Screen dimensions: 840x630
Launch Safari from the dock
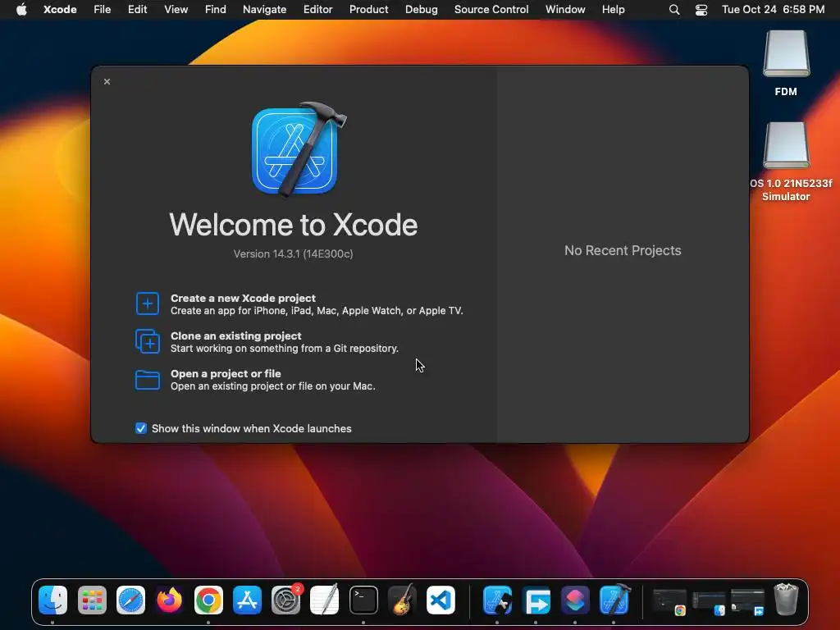pos(130,600)
